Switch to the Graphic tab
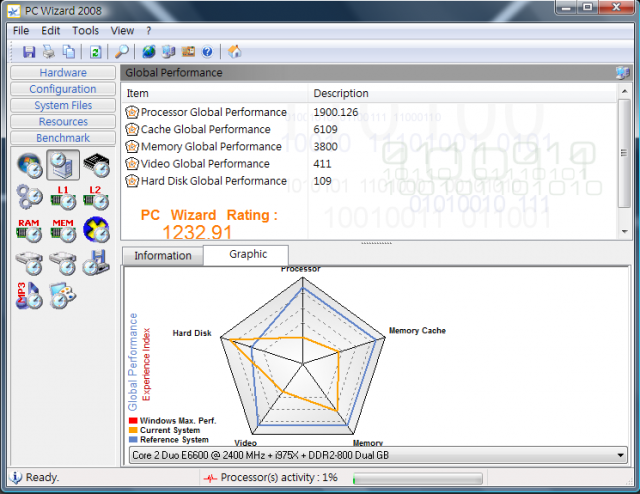Screen dimensions: 640x494 (x=248, y=254)
